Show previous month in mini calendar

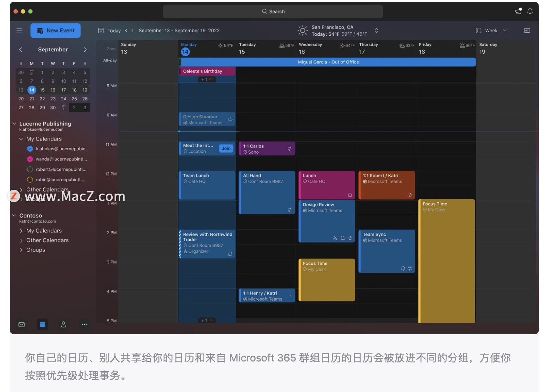[21, 50]
